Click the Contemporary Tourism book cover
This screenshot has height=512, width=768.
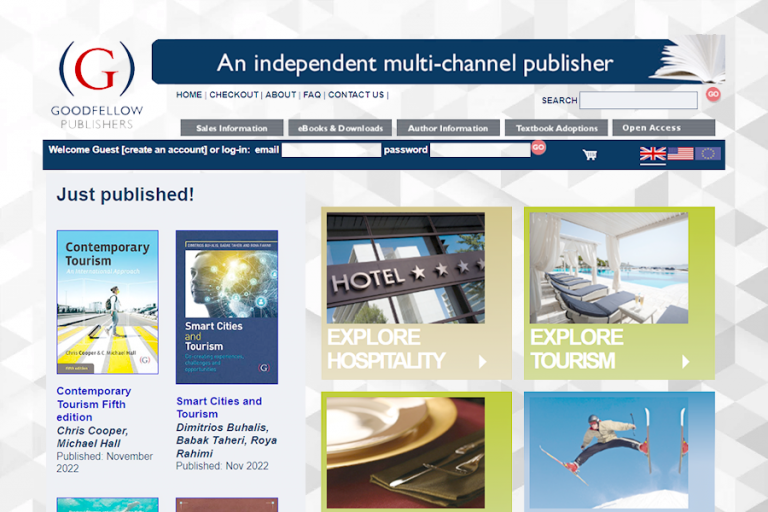pos(107,302)
